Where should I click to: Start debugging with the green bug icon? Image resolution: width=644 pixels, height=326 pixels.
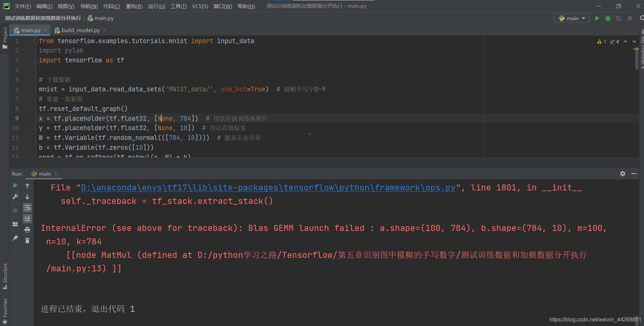608,18
